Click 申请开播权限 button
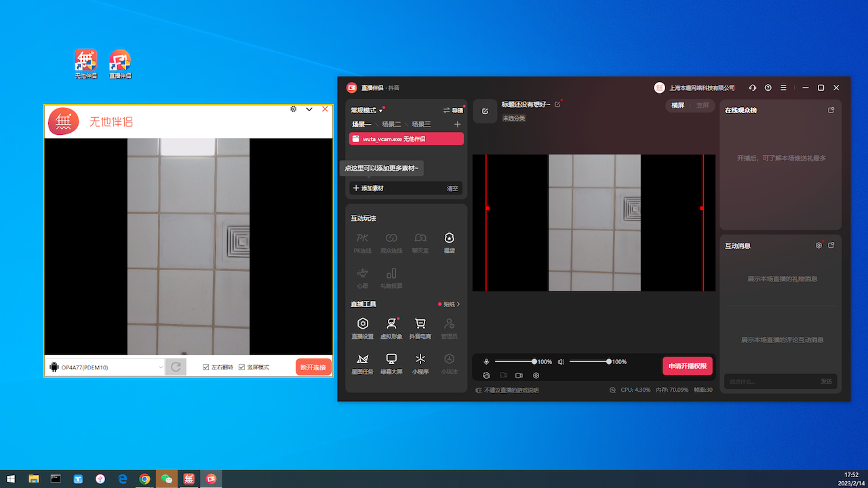Screen dimensions: 868x488 pyautogui.click(x=688, y=366)
